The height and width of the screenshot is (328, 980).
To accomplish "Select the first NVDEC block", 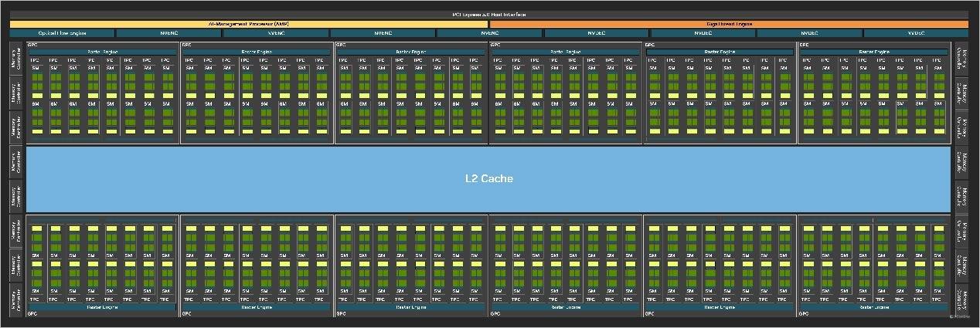I will click(596, 33).
